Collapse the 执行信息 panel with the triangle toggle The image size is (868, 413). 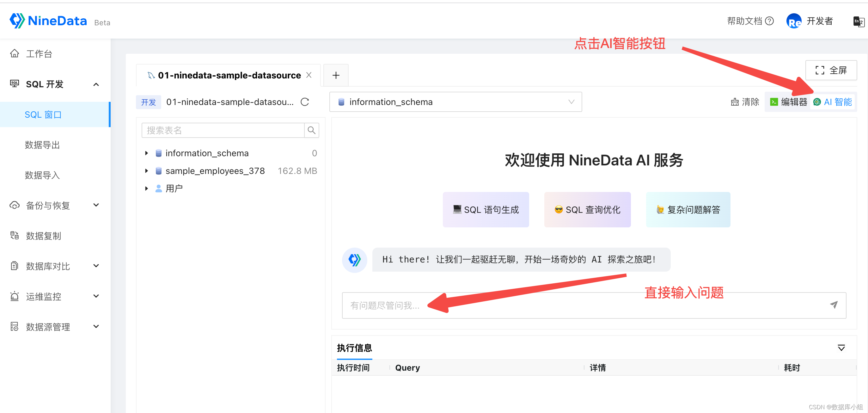(841, 348)
